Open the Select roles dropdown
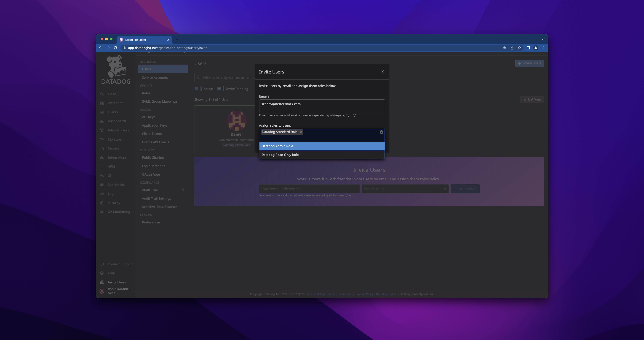Viewport: 644px width, 340px height. pyautogui.click(x=405, y=189)
